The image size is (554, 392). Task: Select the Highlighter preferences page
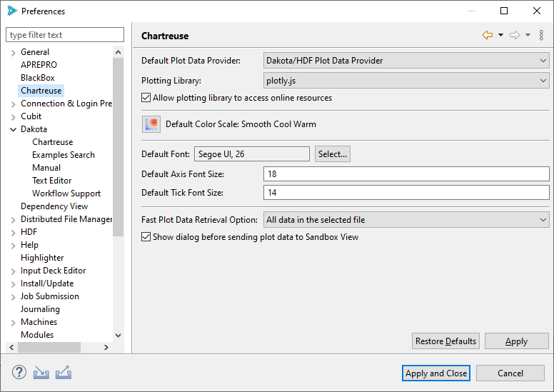coord(42,258)
